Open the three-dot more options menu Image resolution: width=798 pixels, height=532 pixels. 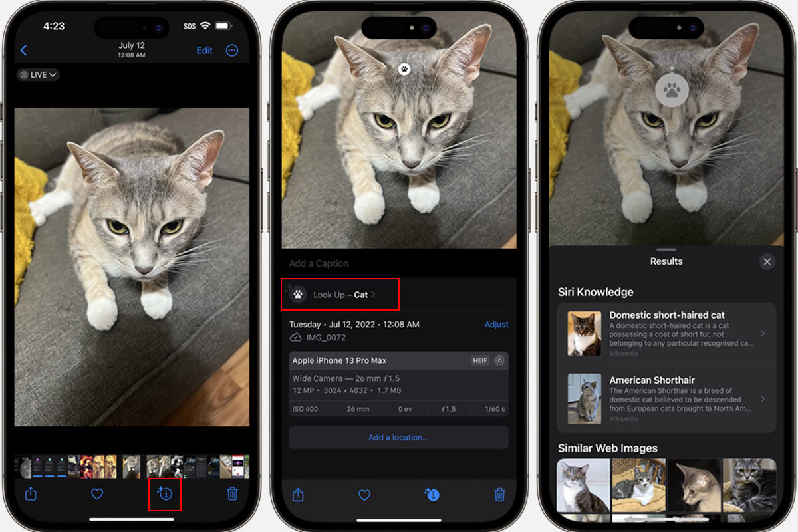232,51
